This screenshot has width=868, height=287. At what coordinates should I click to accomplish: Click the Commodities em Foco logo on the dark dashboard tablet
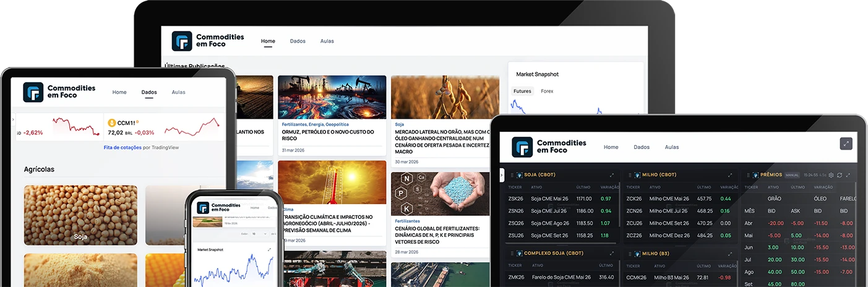tap(549, 147)
